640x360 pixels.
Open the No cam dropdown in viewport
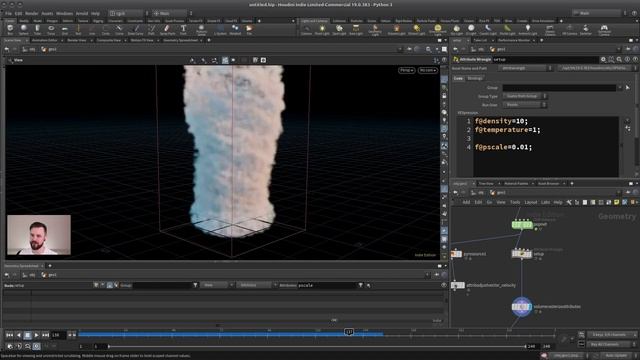tap(428, 70)
